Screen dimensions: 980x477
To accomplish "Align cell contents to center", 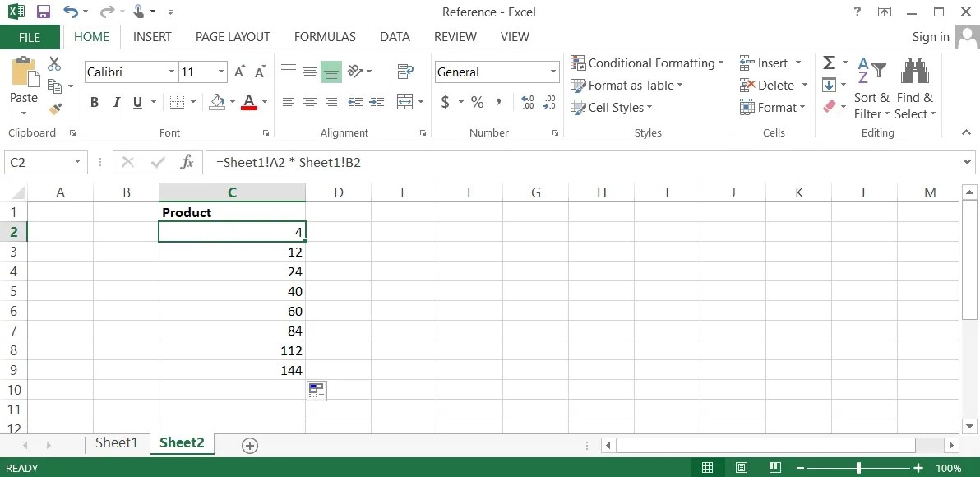I will pyautogui.click(x=309, y=102).
